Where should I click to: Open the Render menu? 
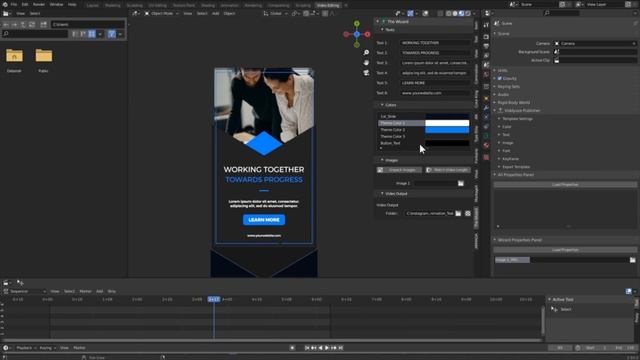point(39,4)
